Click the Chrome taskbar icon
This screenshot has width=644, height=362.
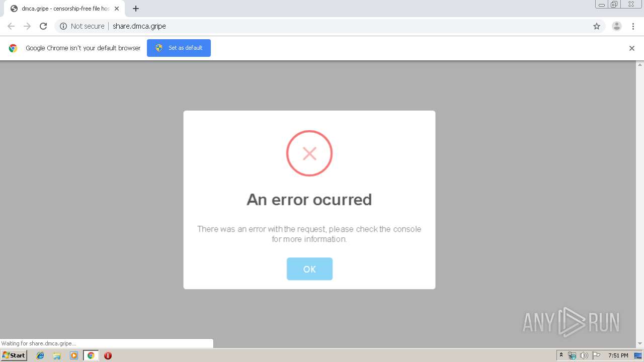click(91, 355)
